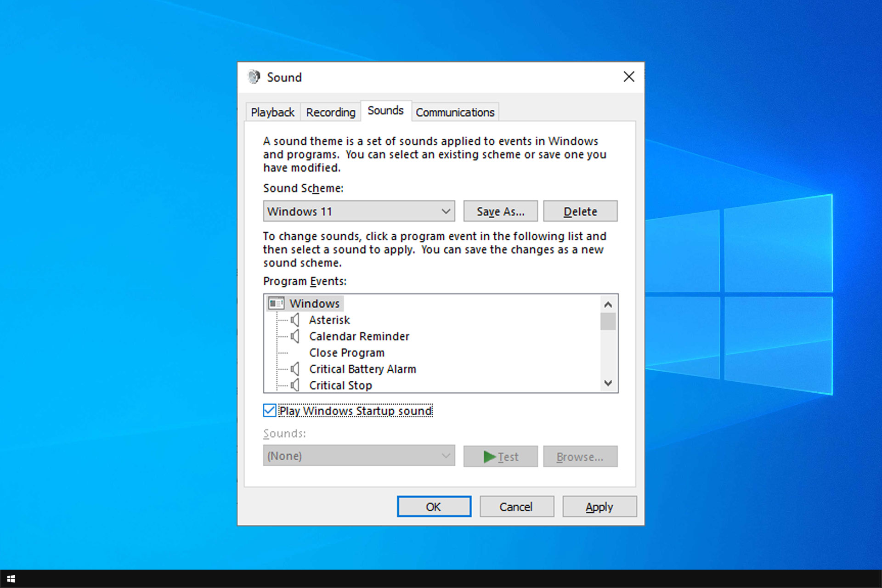Switch to the Communications tab
Image resolution: width=882 pixels, height=588 pixels.
[455, 112]
